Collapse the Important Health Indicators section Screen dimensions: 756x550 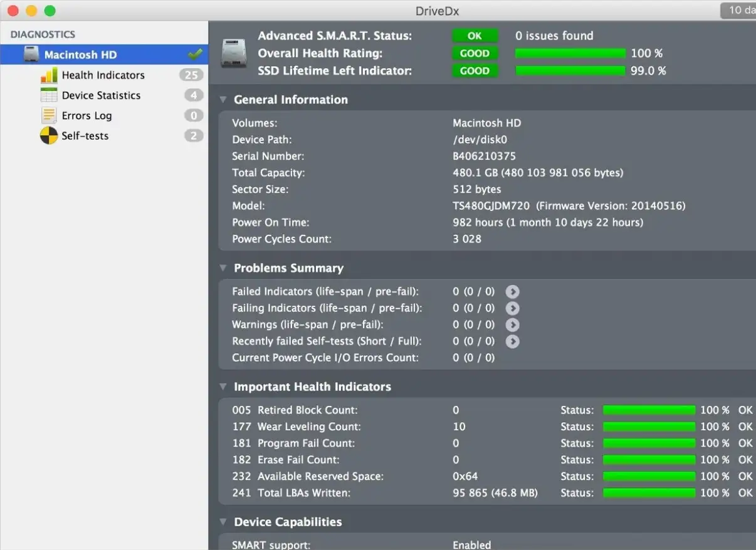(223, 387)
